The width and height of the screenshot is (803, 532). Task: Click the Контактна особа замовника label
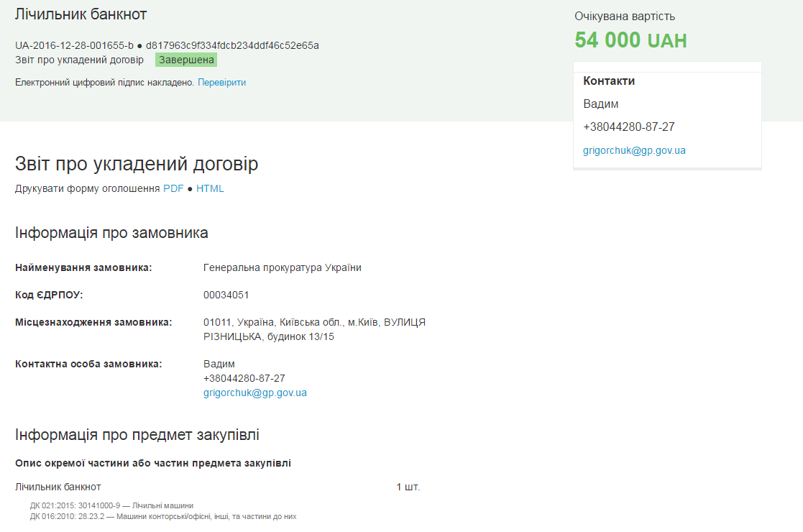[x=88, y=364]
